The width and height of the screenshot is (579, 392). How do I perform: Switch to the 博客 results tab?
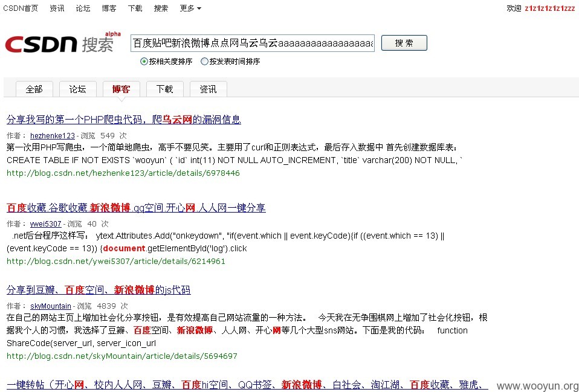(121, 89)
